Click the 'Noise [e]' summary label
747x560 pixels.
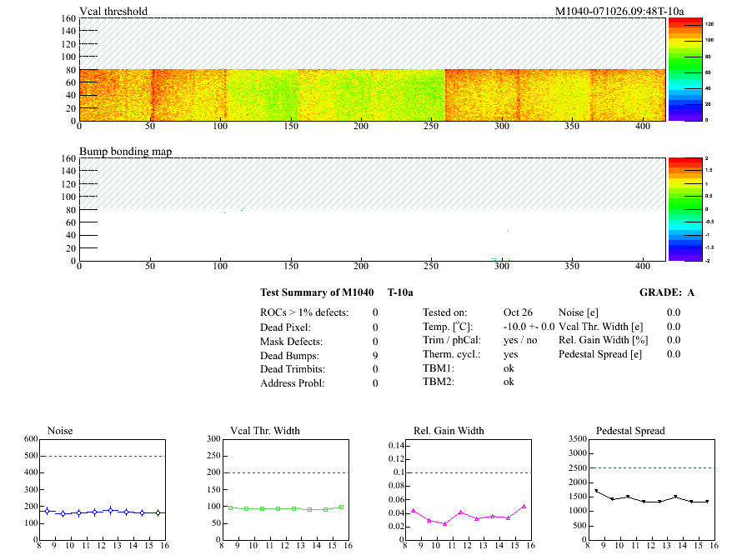(579, 312)
